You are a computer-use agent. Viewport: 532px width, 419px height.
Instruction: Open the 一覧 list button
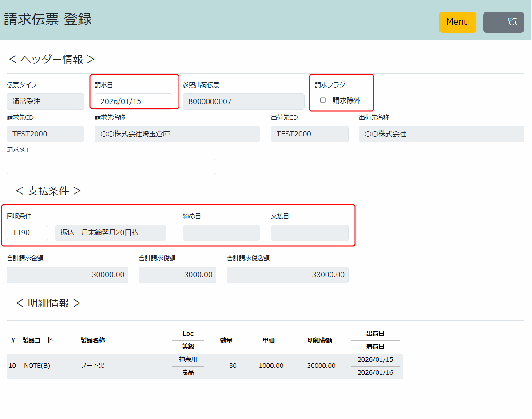pyautogui.click(x=503, y=22)
